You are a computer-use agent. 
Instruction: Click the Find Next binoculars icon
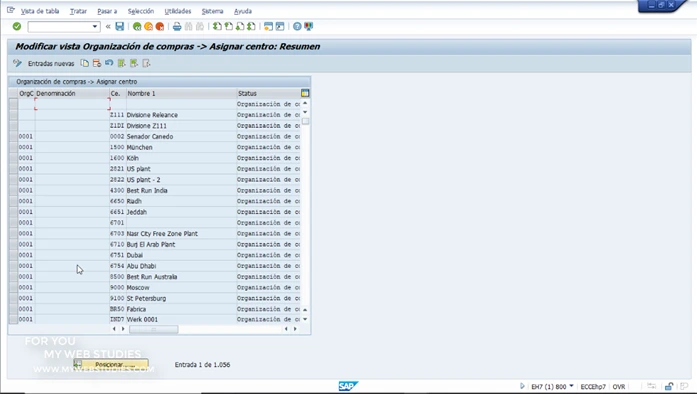pyautogui.click(x=200, y=27)
